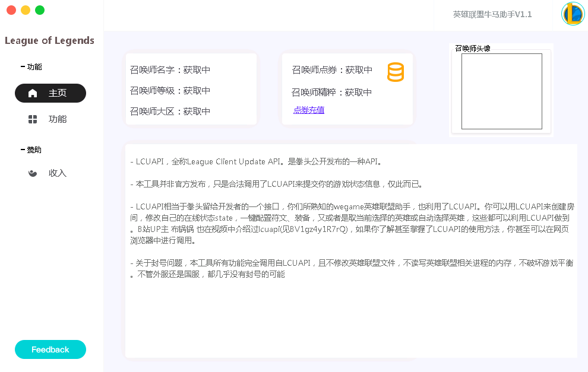Click the four-square grid icon beside 功能
The width and height of the screenshot is (588, 372).
pyautogui.click(x=33, y=119)
